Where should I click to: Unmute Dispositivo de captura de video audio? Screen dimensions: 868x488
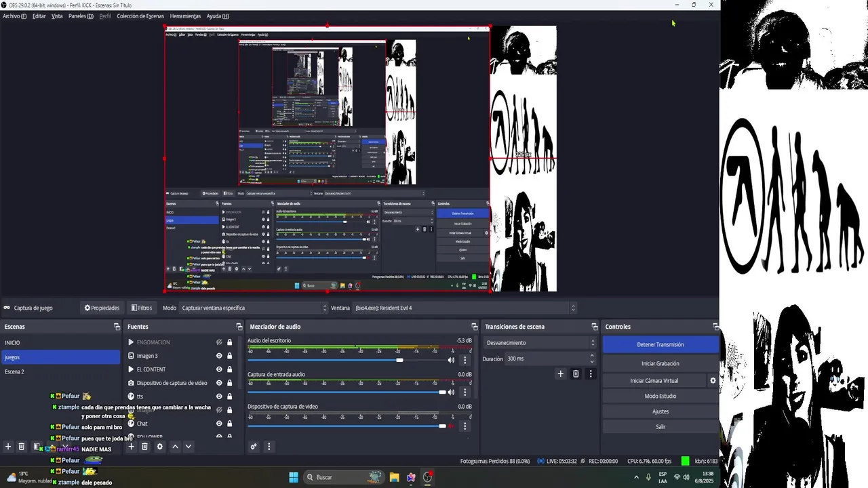tap(451, 426)
